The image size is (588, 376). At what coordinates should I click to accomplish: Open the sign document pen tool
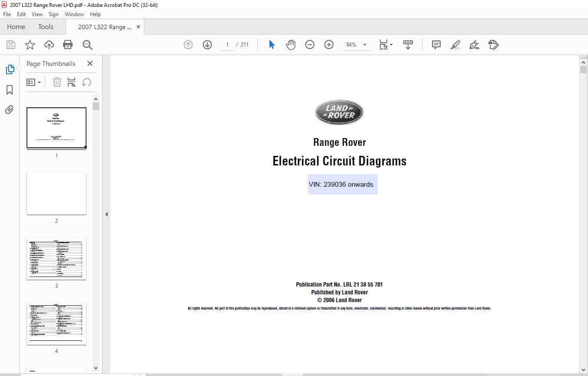click(x=474, y=45)
